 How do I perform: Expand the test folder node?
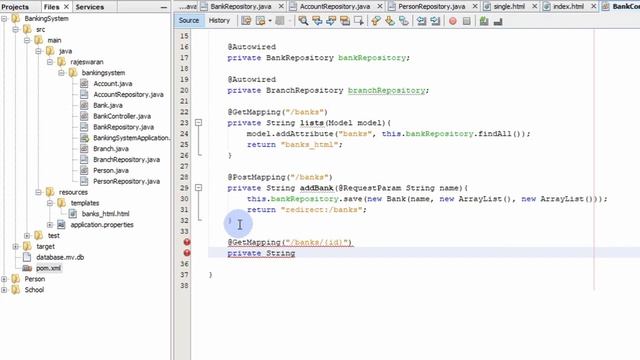point(27,236)
